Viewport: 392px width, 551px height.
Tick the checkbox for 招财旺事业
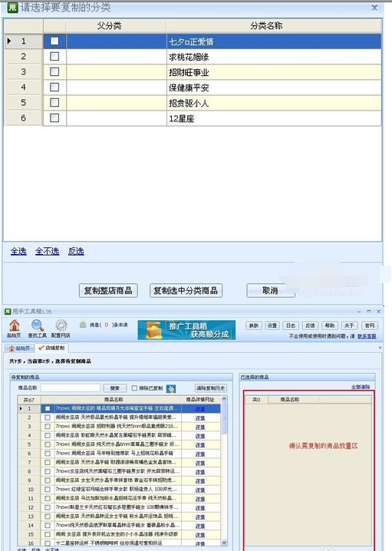coord(54,71)
